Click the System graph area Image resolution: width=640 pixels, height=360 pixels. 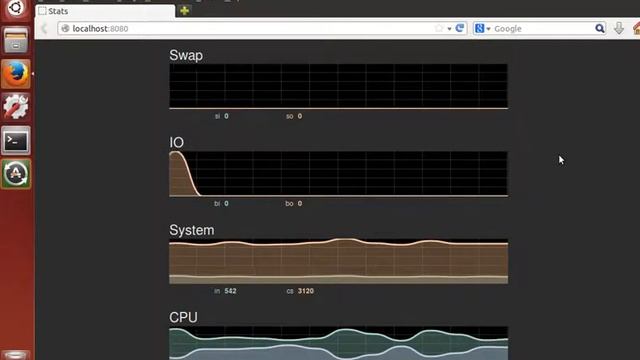click(x=338, y=261)
